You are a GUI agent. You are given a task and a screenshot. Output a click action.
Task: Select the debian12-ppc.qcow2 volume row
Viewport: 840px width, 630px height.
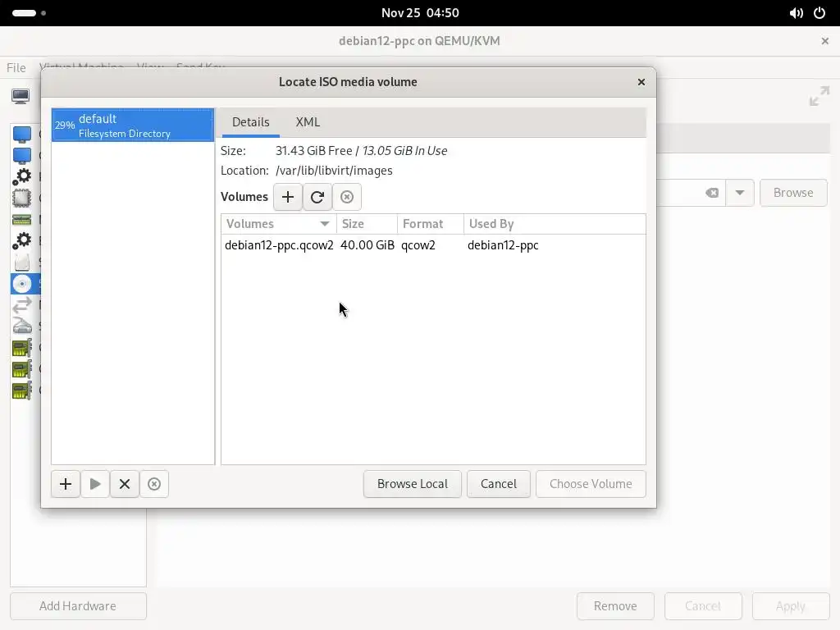pos(433,245)
